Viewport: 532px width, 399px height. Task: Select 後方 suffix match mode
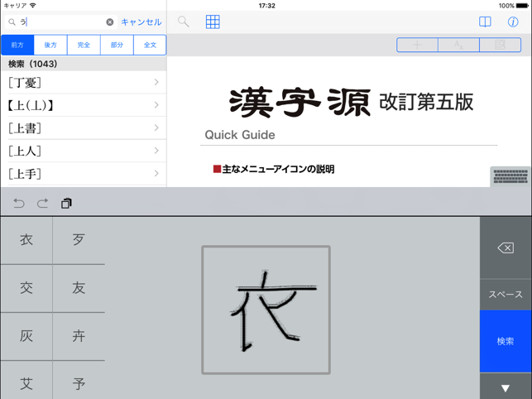pos(50,45)
